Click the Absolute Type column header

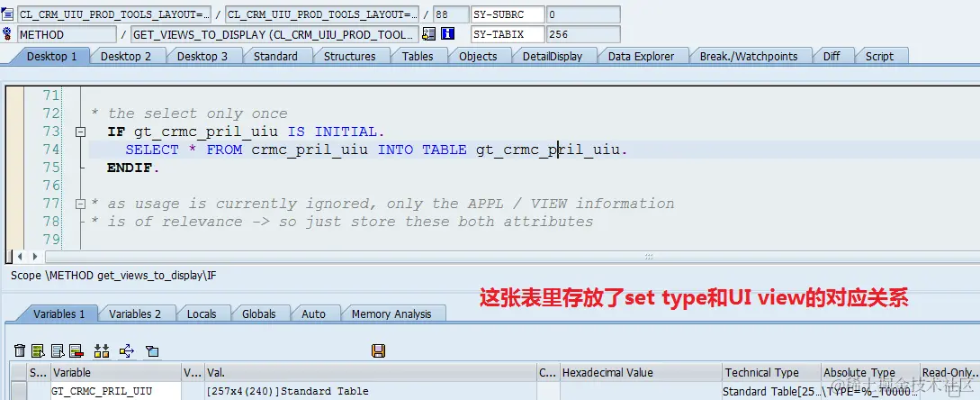click(x=870, y=372)
